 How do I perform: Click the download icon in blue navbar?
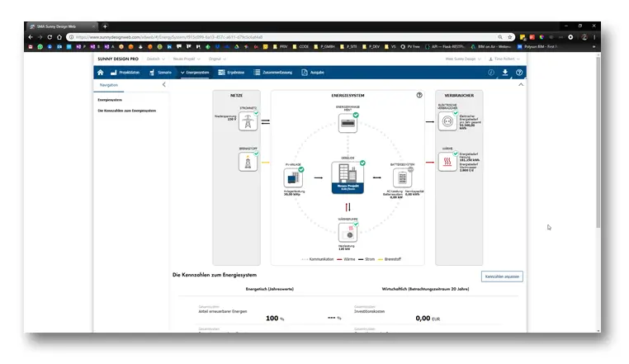[x=505, y=73]
